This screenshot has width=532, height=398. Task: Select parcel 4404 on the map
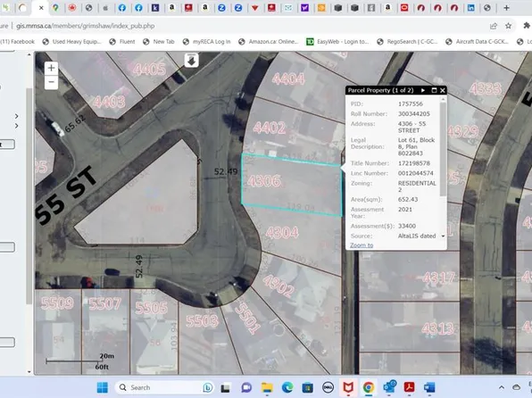288,79
